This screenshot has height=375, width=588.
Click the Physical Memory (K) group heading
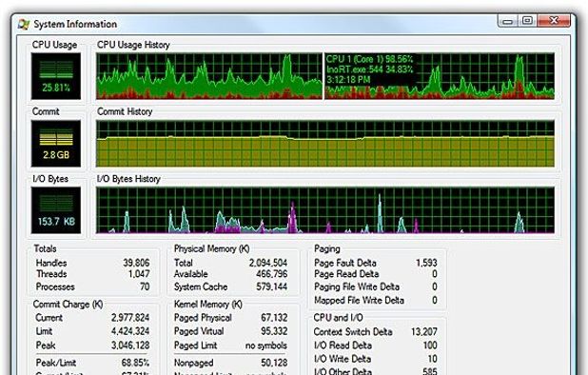click(x=212, y=248)
